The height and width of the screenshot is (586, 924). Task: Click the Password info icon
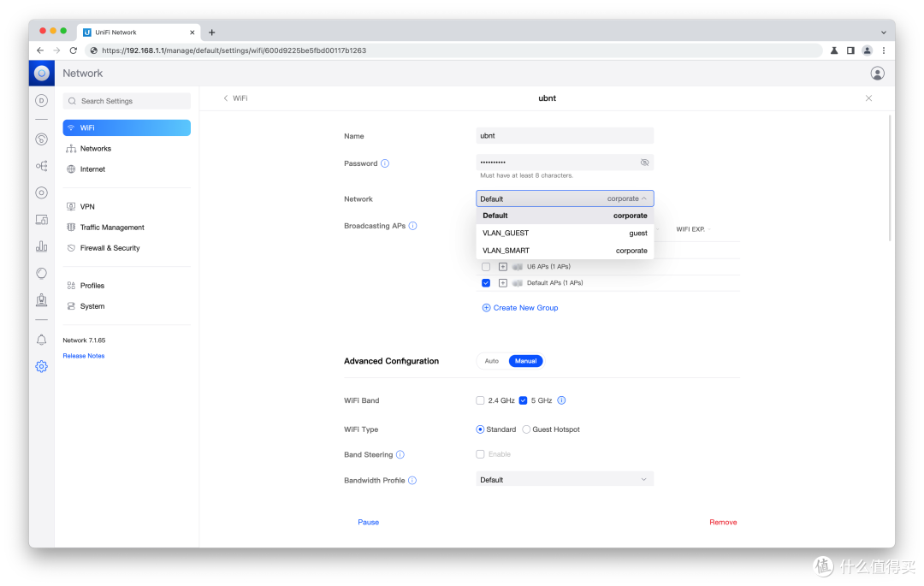coord(385,163)
